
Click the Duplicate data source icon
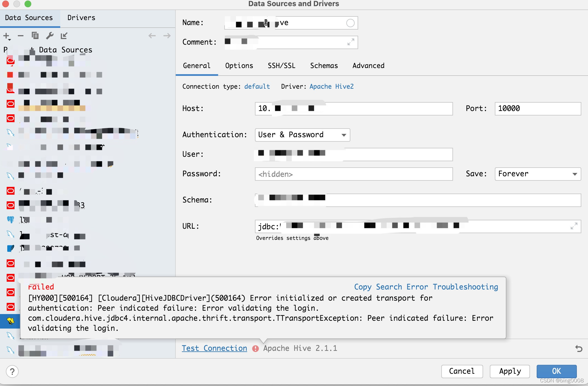click(35, 36)
